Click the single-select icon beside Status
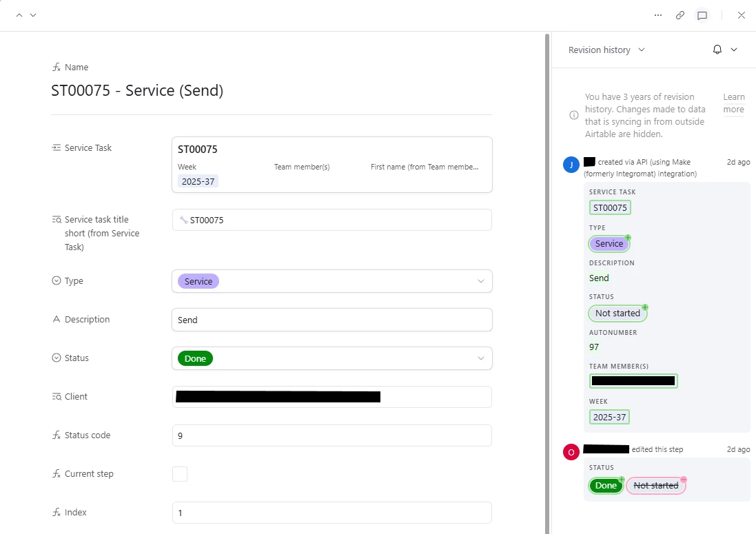 57,358
